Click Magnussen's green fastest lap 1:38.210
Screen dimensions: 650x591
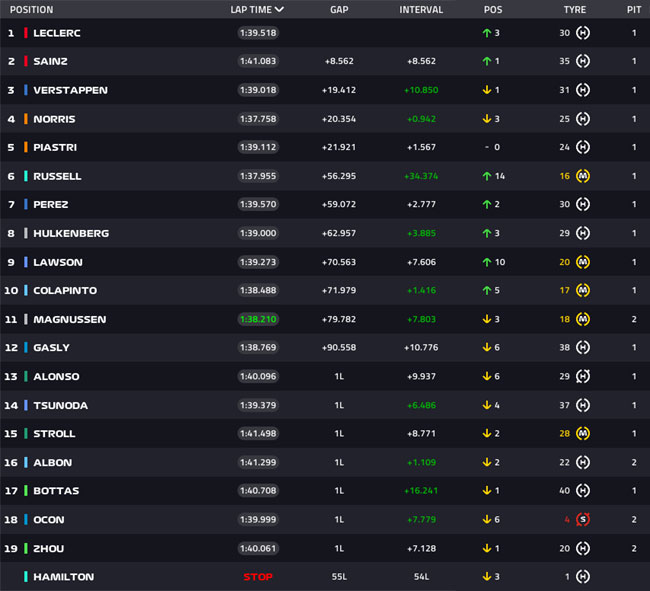[258, 319]
